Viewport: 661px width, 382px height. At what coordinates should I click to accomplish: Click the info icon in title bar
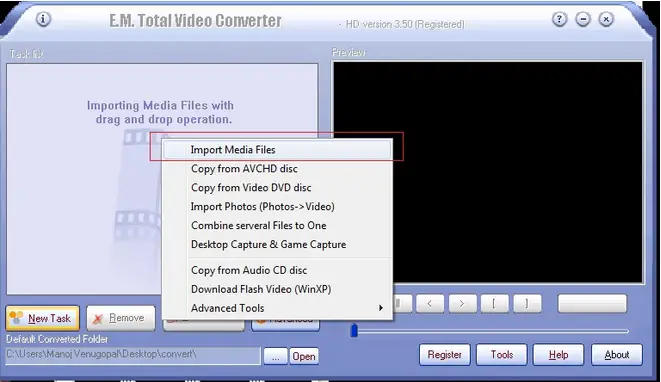(43, 19)
